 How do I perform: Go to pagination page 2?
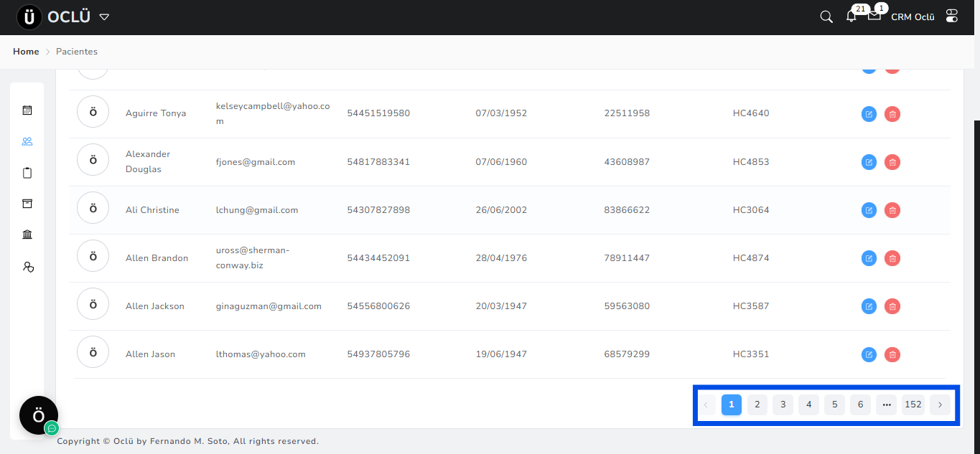click(757, 405)
